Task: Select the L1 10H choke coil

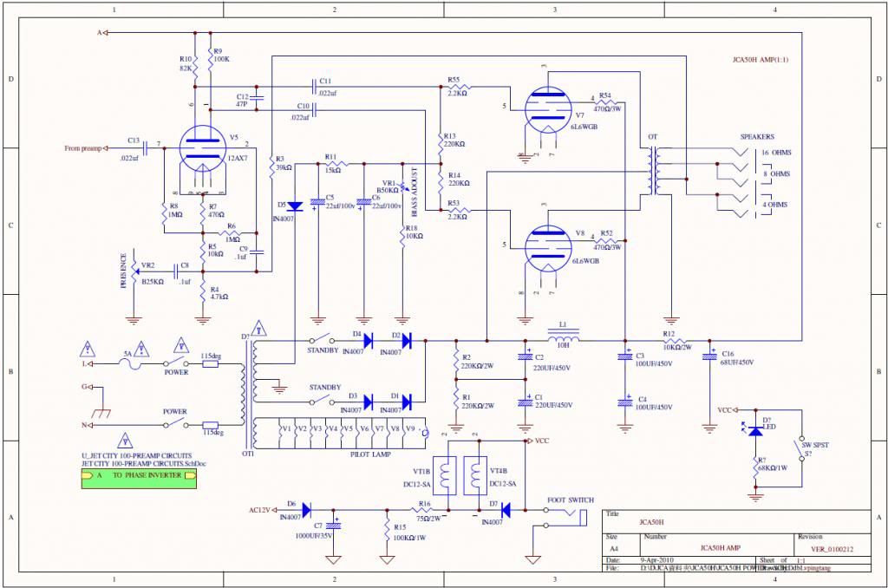Action: [563, 337]
